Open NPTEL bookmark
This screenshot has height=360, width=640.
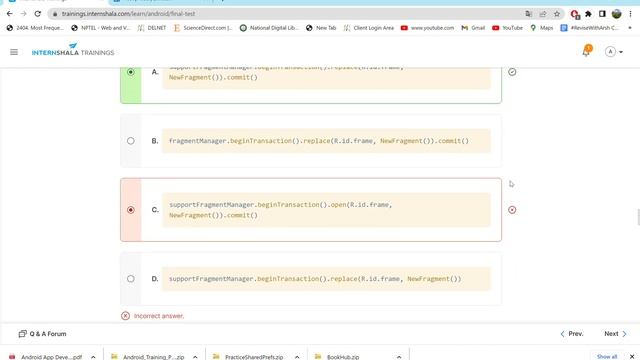[x=100, y=28]
